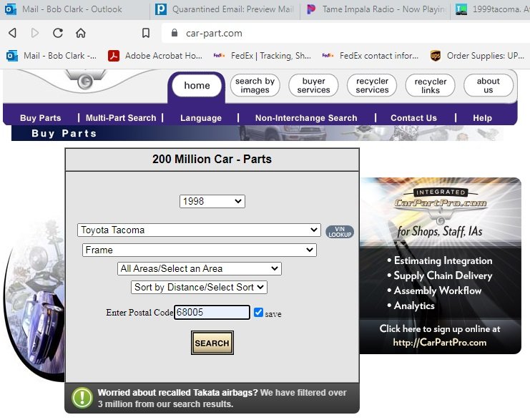
Task: Switch to Quarantined Email Preview tab
Action: pyautogui.click(x=225, y=9)
